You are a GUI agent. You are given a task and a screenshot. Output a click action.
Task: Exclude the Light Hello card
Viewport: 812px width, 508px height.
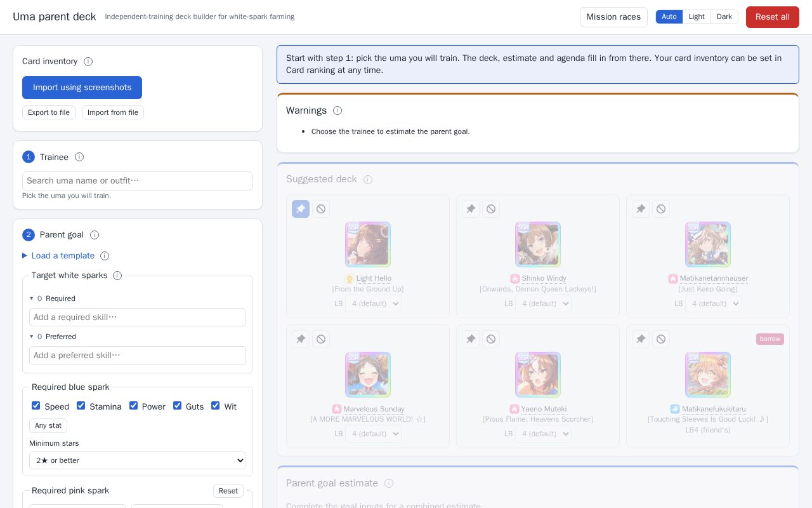321,209
